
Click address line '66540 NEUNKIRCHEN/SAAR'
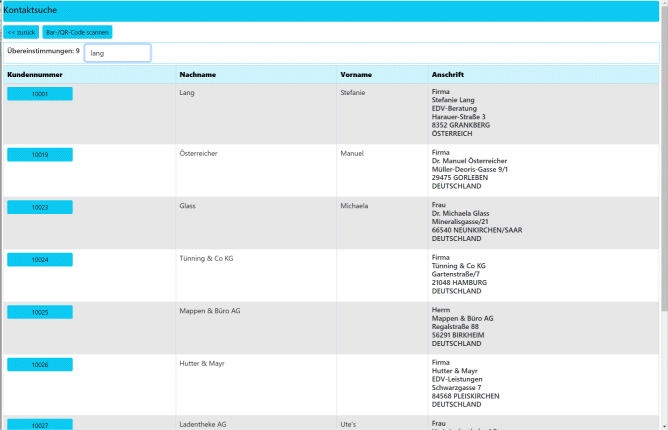tap(477, 230)
